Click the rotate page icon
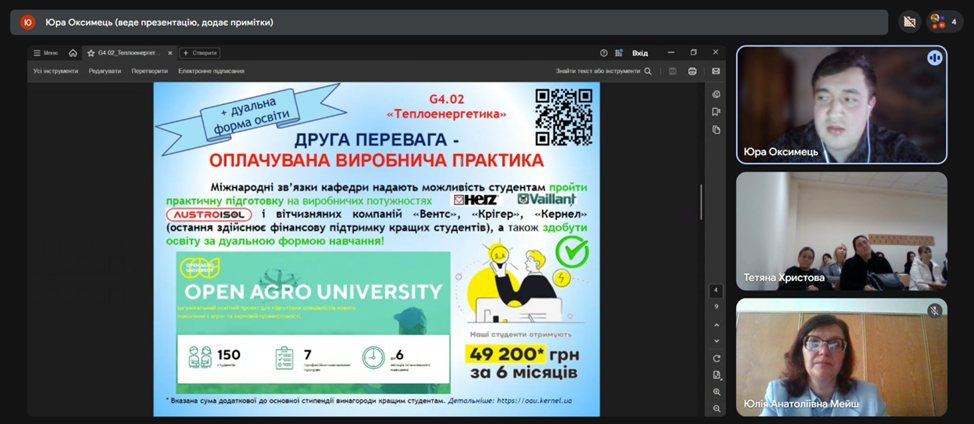974x424 pixels. [x=717, y=358]
